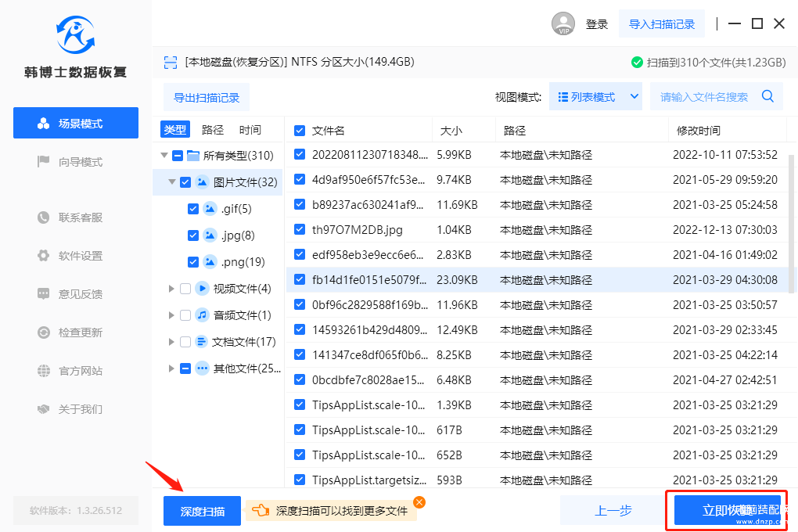The height and width of the screenshot is (532, 798).
Task: Check the 音频文件(1) checkbox
Action: [185, 315]
